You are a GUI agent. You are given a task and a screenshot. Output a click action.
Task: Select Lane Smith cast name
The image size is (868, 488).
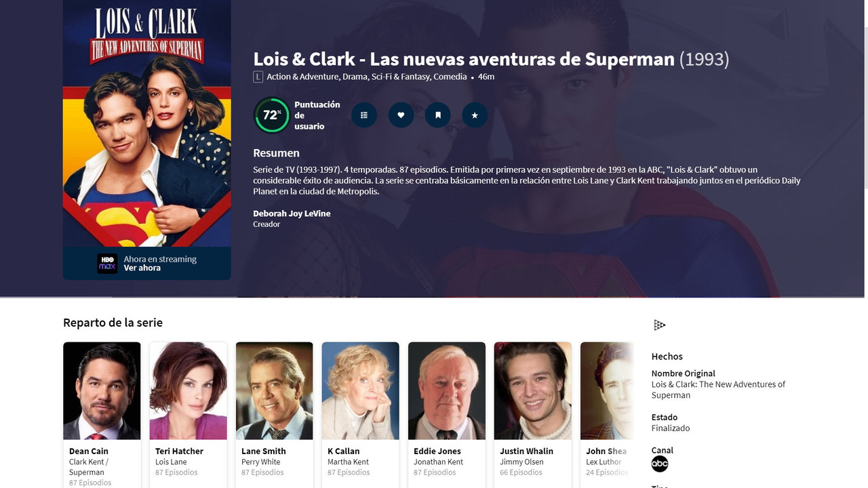tap(264, 451)
